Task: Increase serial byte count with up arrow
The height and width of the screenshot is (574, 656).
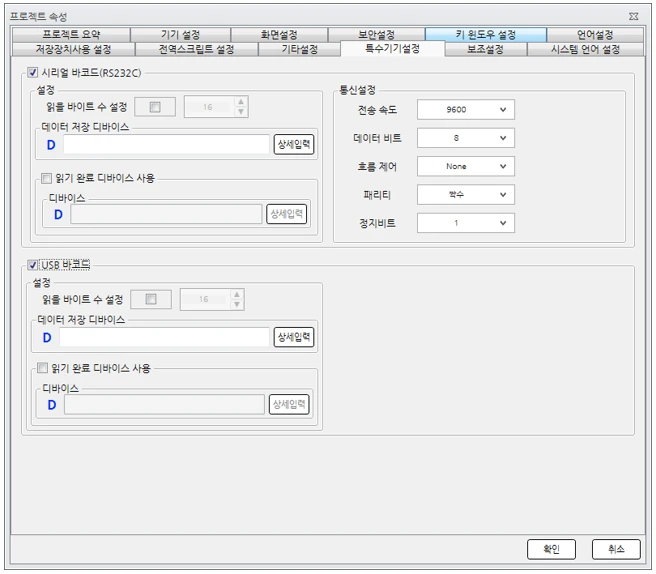Action: pyautogui.click(x=241, y=102)
